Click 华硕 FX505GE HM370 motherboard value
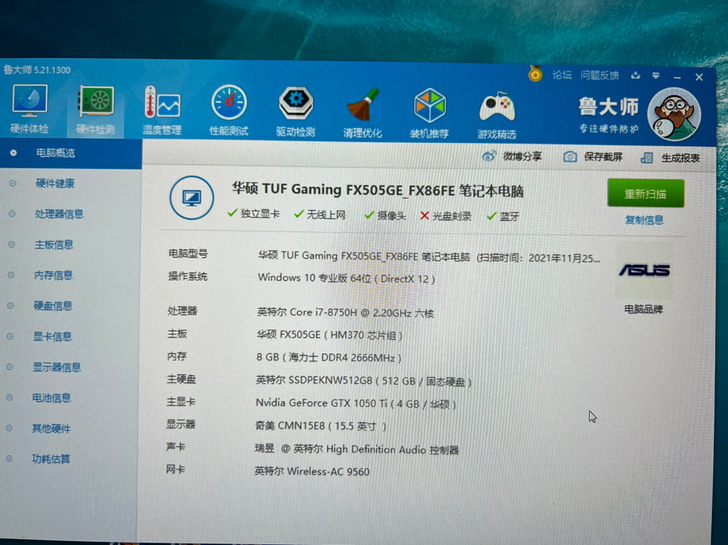Screen dimensions: 728x545 click(x=330, y=335)
